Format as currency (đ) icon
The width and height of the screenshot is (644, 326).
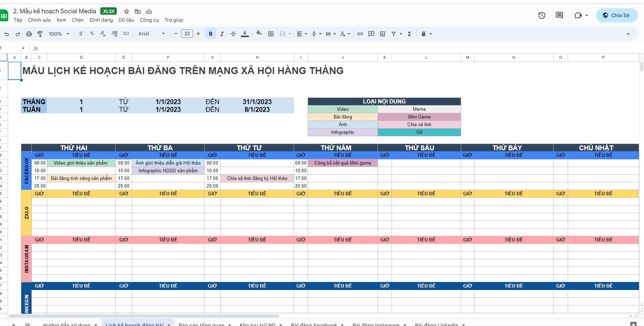coord(81,34)
